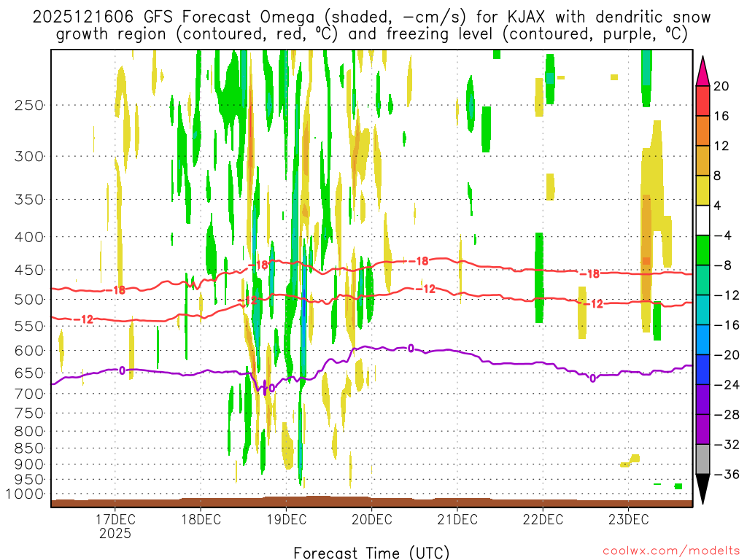This screenshot has height=560, width=747.
Task: Click the pink upward arrow atop color bar
Action: point(703,71)
